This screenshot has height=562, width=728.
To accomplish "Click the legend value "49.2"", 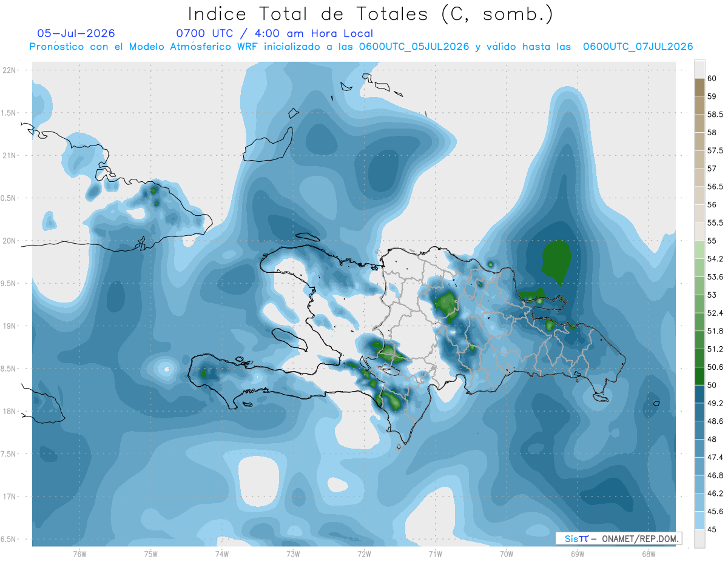I will (715, 403).
